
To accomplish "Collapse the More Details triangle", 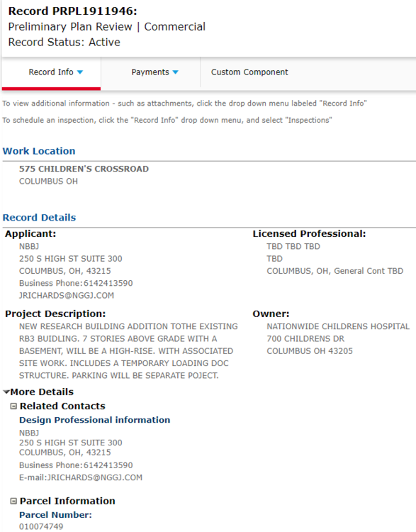I will [x=6, y=392].
